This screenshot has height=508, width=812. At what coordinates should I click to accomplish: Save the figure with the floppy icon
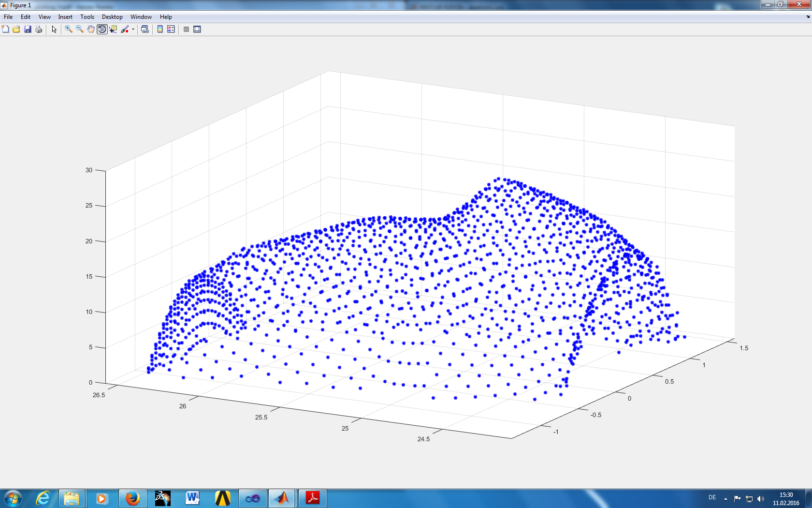[28, 30]
